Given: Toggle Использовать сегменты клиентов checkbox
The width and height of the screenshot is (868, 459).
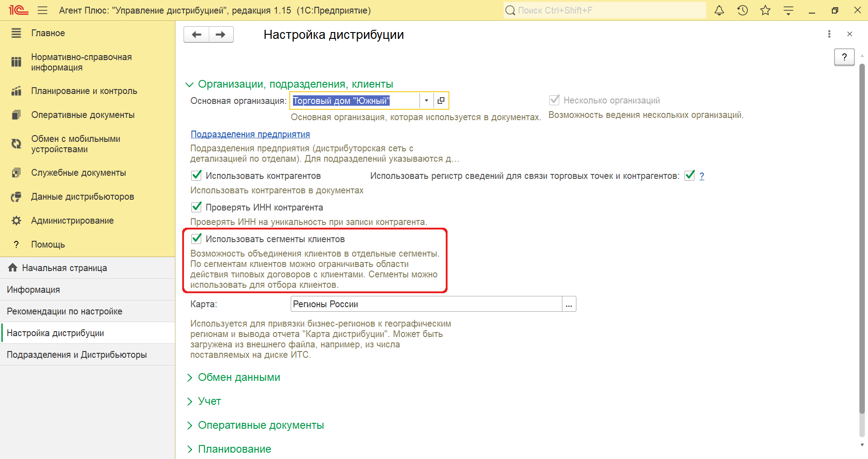Looking at the screenshot, I should pos(196,239).
